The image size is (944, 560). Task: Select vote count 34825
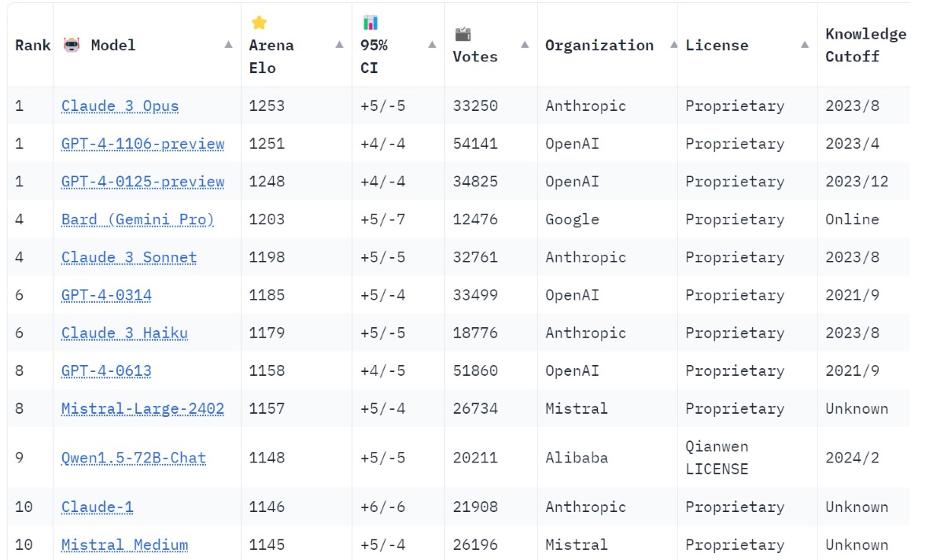coord(475,182)
